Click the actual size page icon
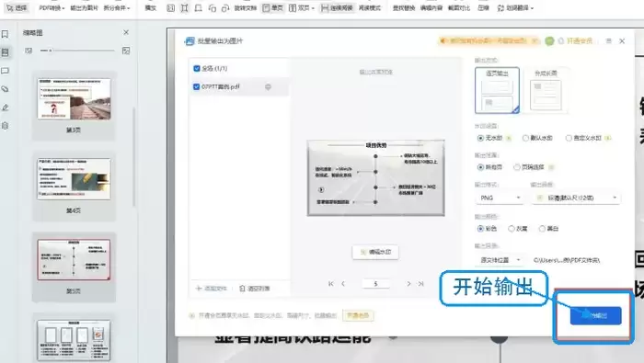Screen dimensions: 644x363 171,7
